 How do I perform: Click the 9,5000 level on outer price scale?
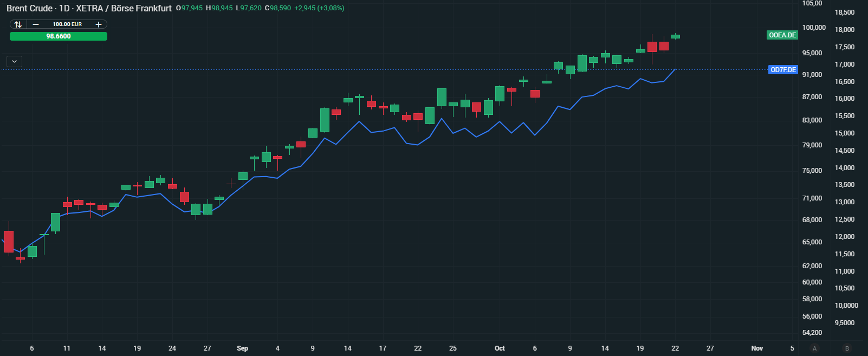tap(845, 323)
